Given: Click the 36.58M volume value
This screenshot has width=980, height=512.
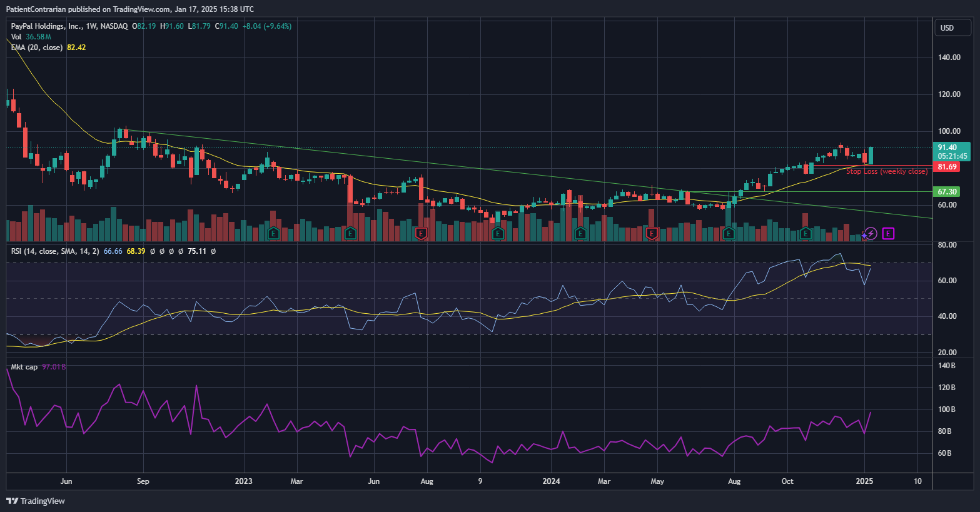Looking at the screenshot, I should point(38,37).
